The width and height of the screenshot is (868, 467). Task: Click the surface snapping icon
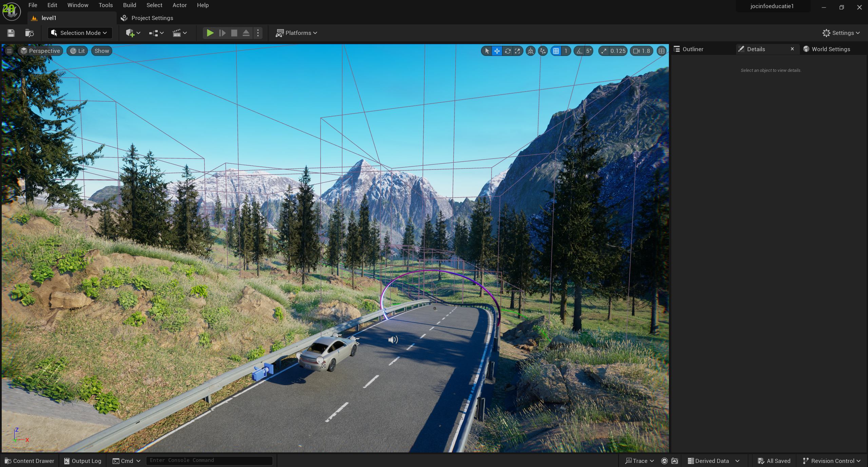(543, 51)
